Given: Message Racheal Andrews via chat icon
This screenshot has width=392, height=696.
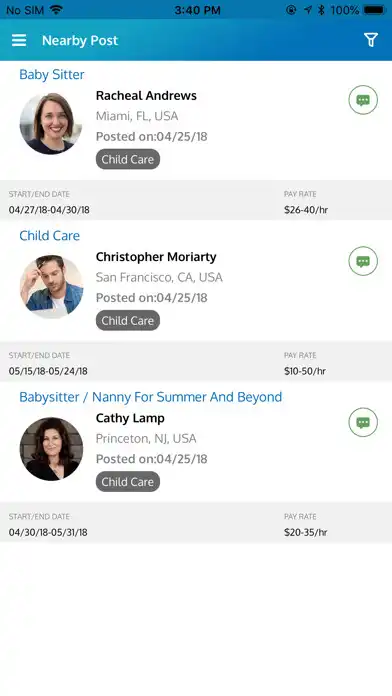Looking at the screenshot, I should point(363,100).
